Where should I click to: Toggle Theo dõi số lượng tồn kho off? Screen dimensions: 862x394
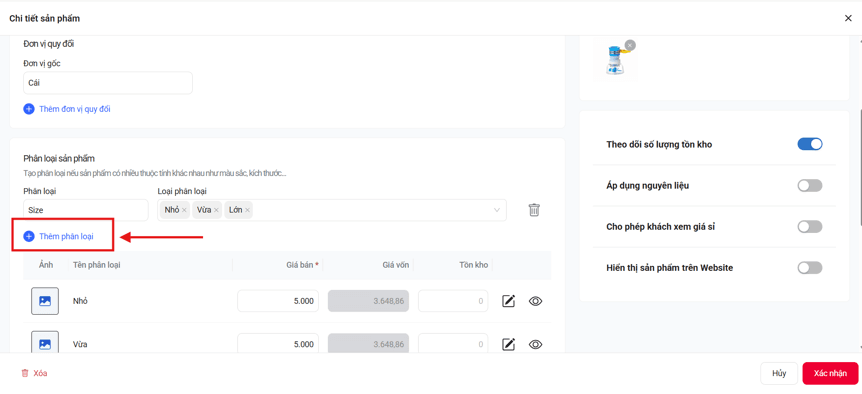[810, 145]
